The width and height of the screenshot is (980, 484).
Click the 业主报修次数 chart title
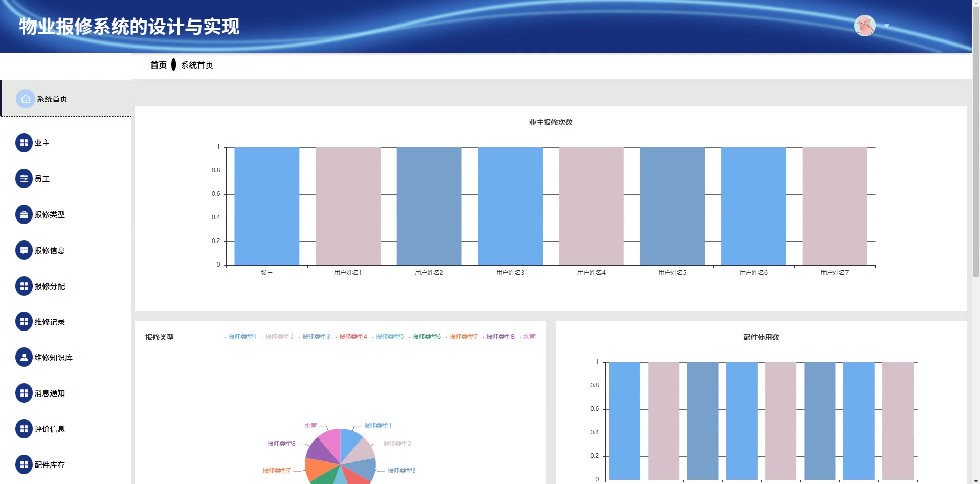[x=551, y=122]
